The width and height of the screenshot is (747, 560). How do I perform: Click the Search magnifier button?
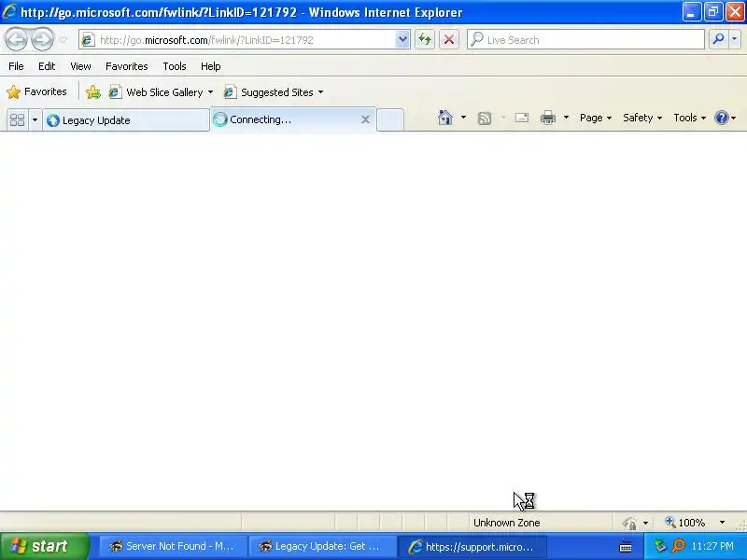[x=718, y=40]
